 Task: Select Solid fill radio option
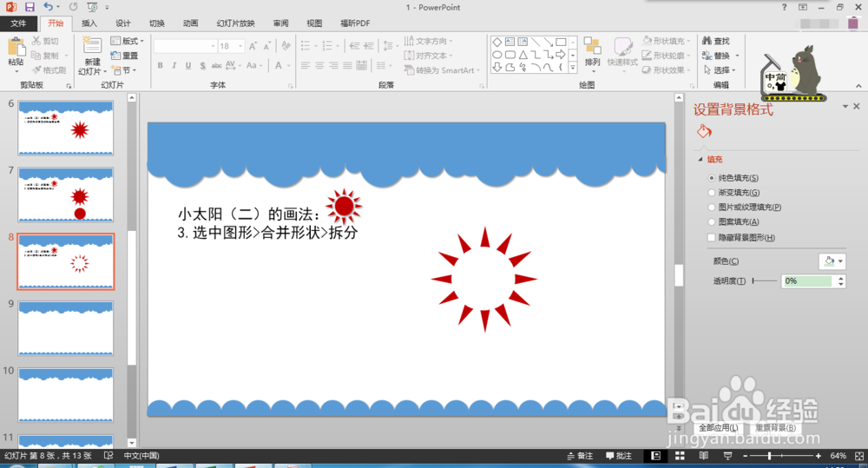coord(712,178)
